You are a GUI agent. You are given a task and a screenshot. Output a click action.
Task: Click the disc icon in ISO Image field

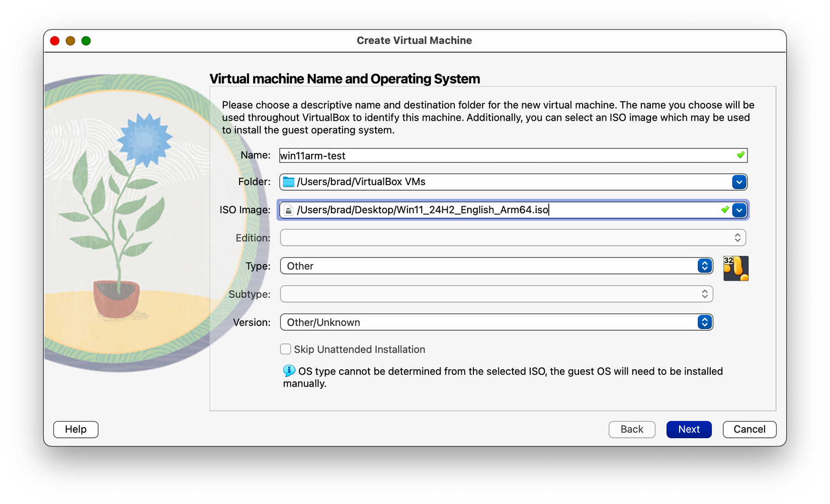coord(288,210)
